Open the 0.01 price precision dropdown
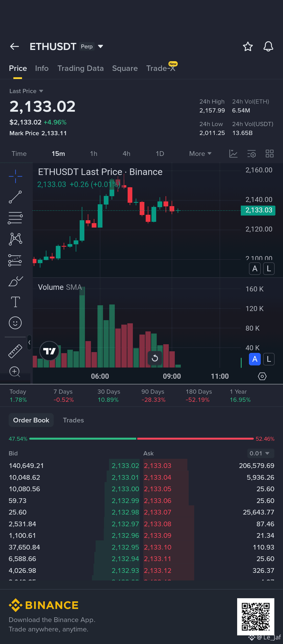This screenshot has width=283, height=644. click(x=261, y=453)
